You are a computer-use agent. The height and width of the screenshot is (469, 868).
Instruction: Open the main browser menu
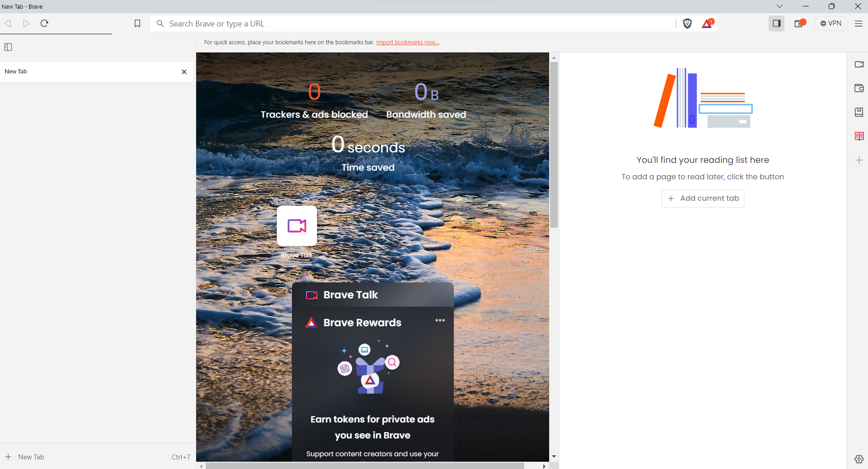(x=858, y=23)
